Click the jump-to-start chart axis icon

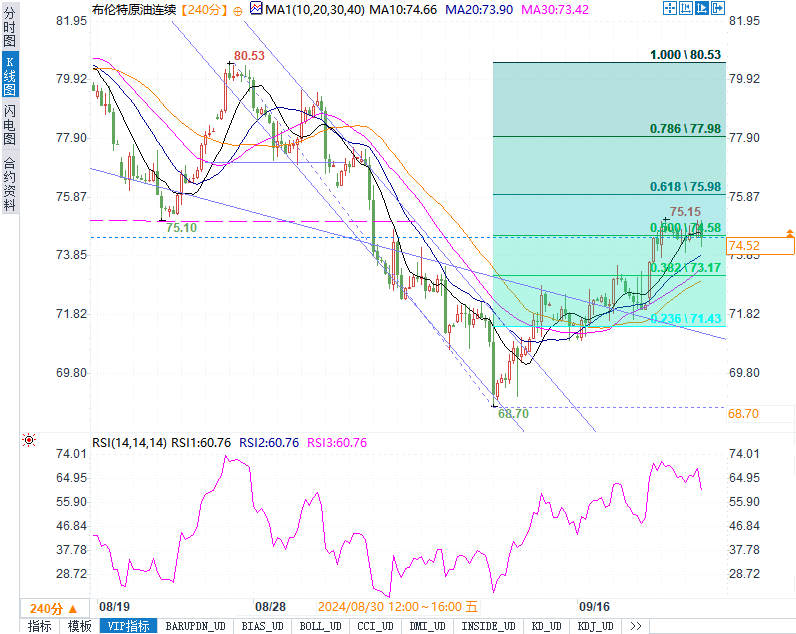(686, 8)
